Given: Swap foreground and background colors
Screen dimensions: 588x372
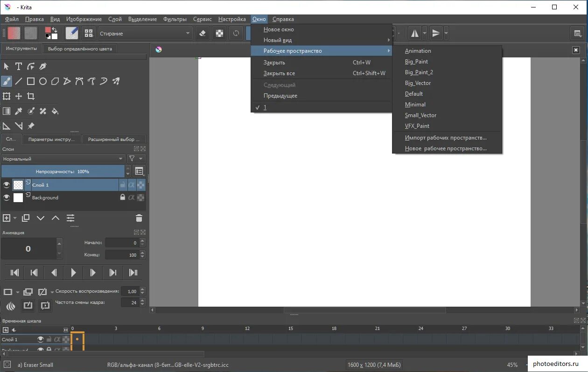Looking at the screenshot, I should pyautogui.click(x=54, y=29).
